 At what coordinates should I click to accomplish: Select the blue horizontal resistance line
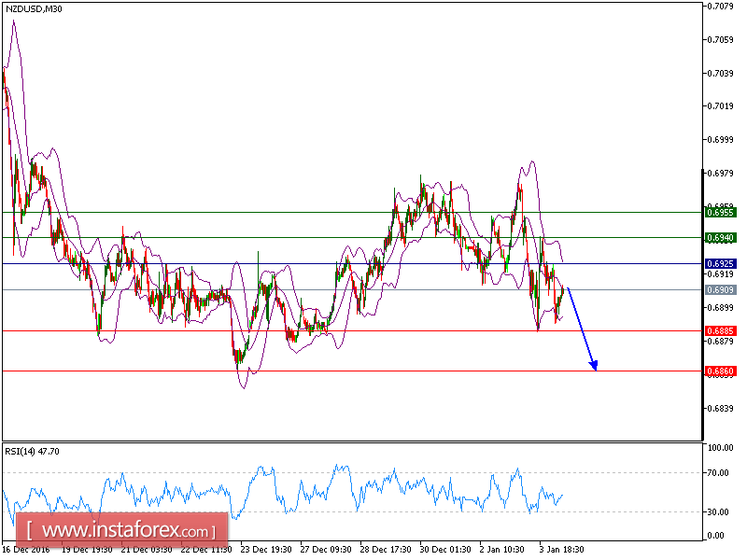[x=280, y=264]
